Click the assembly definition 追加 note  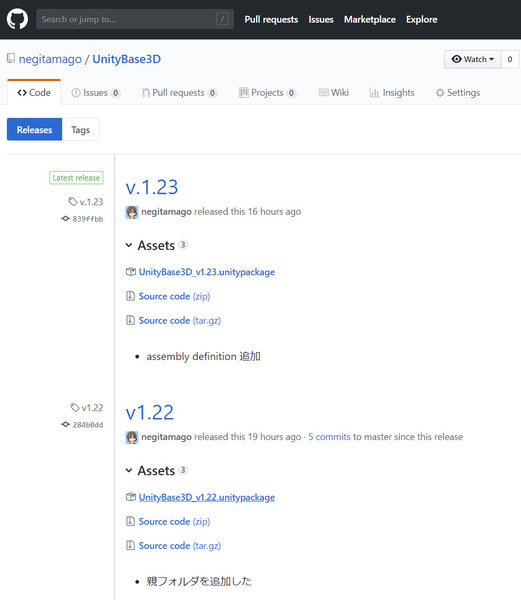(x=204, y=356)
